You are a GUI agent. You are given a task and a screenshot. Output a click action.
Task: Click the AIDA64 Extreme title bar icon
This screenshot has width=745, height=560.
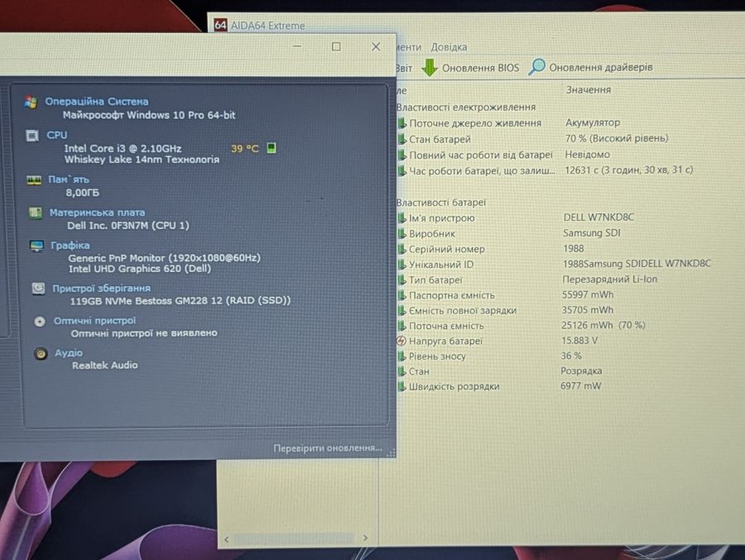click(x=220, y=25)
